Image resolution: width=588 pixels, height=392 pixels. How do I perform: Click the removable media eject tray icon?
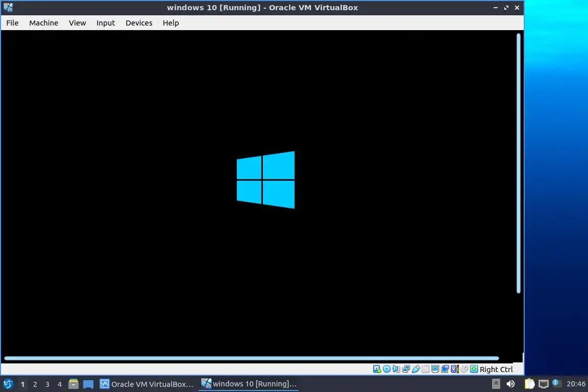coord(496,384)
